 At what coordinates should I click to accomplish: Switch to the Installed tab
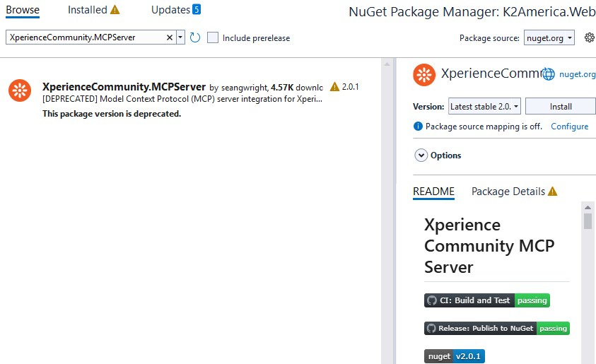[88, 10]
